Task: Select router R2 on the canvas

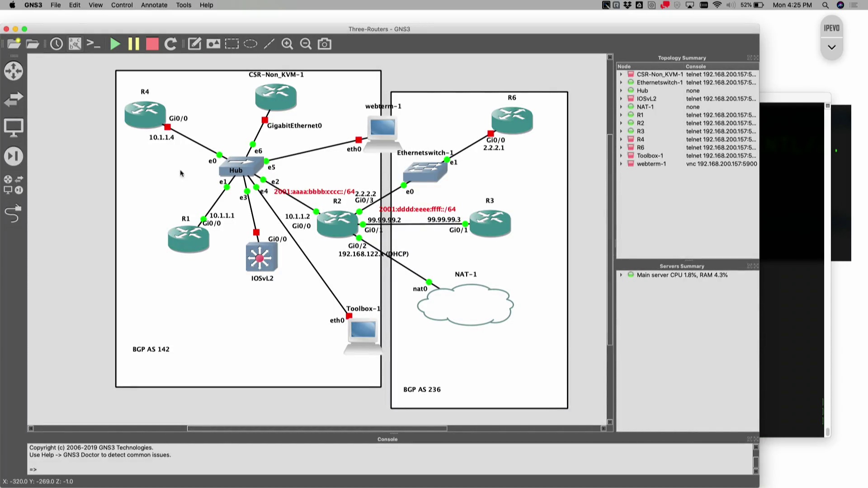Action: pos(338,224)
